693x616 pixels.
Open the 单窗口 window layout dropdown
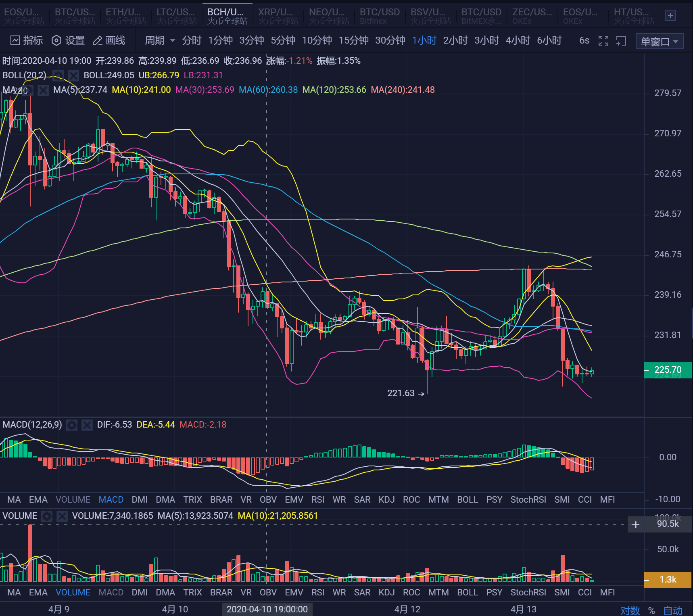659,41
